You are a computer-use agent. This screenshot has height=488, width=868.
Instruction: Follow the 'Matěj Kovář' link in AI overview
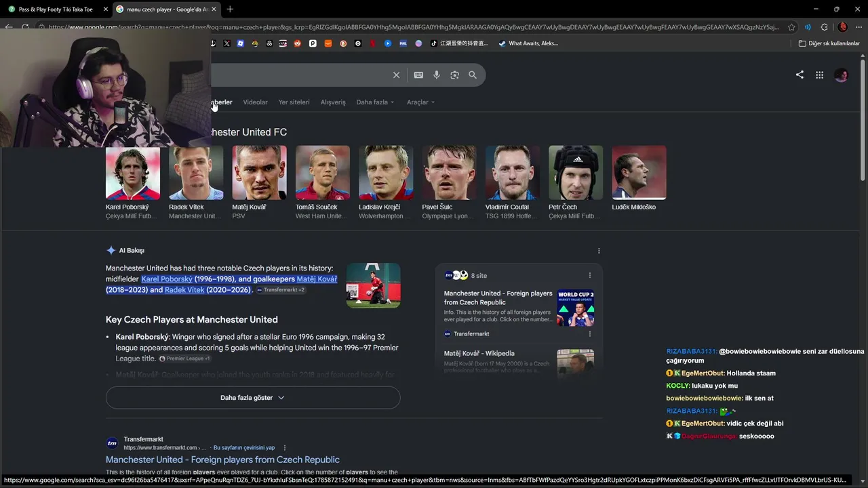317,279
